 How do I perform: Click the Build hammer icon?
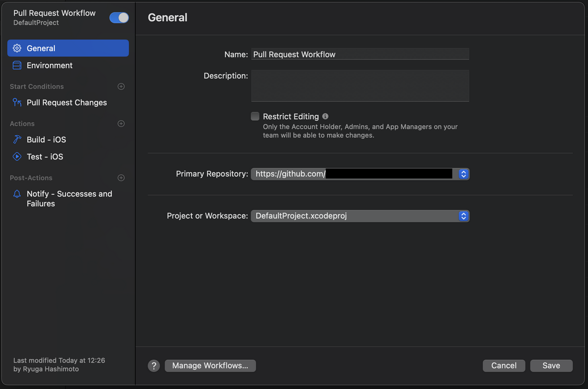(x=17, y=139)
